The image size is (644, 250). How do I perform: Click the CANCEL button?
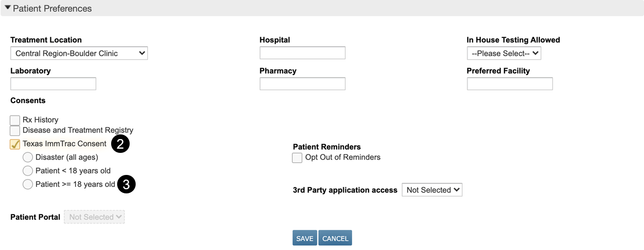click(335, 238)
